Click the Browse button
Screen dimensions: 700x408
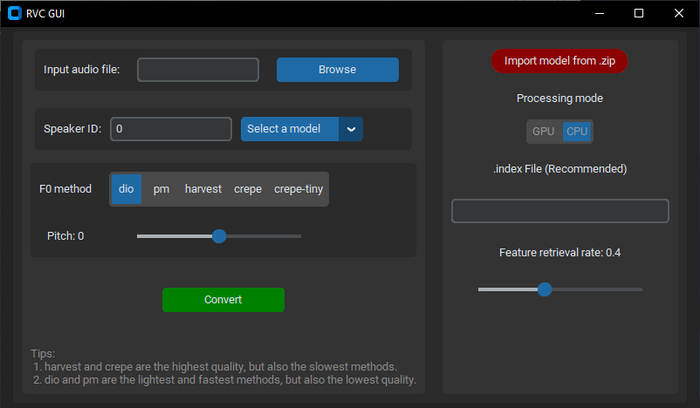point(338,70)
